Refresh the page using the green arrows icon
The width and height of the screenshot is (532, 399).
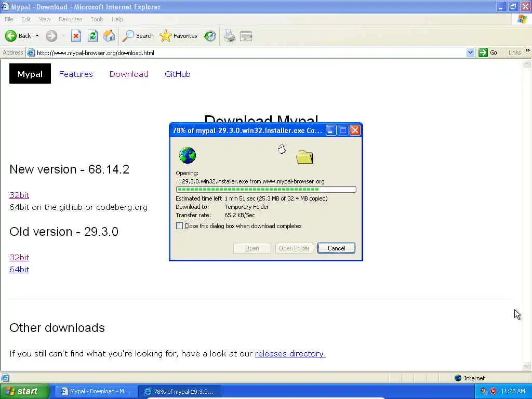pyautogui.click(x=92, y=36)
